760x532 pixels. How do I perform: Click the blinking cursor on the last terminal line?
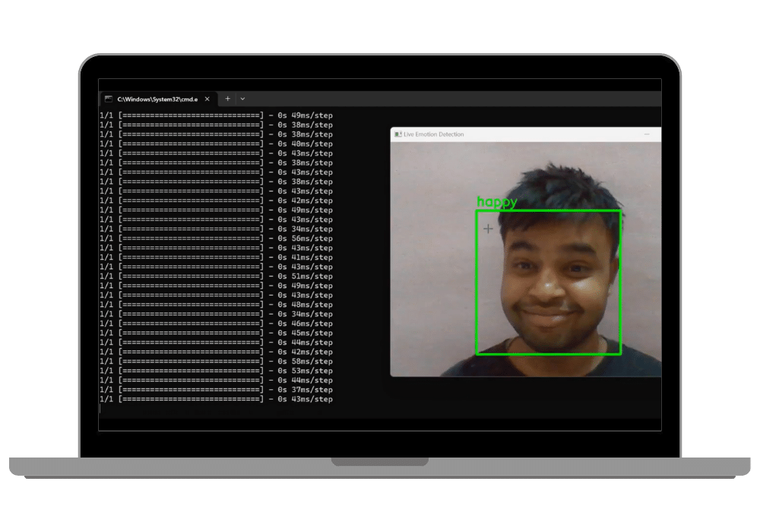pos(101,407)
